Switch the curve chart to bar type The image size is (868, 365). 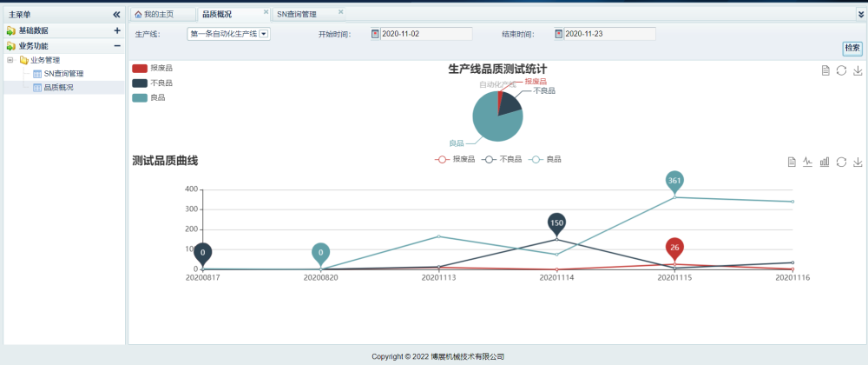coord(825,162)
